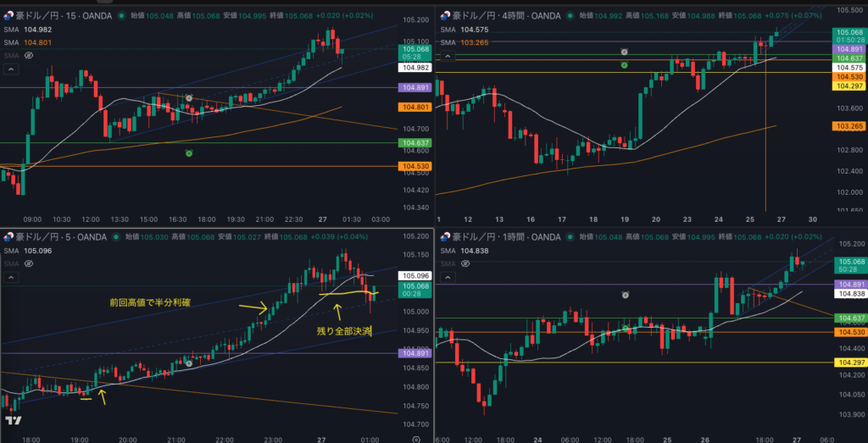This screenshot has width=868, height=443.
Task: Select the yellow 残り全部決済 text annotation
Action: 344,331
